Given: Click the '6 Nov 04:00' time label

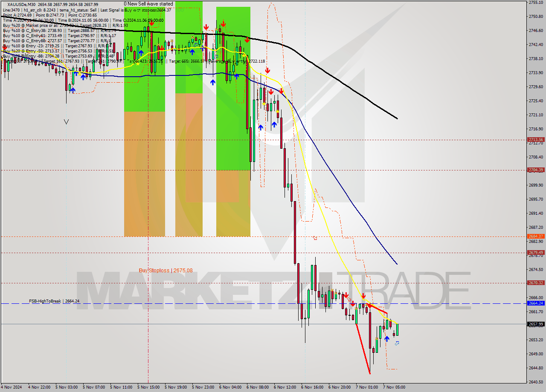Looking at the screenshot, I should (x=230, y=387).
